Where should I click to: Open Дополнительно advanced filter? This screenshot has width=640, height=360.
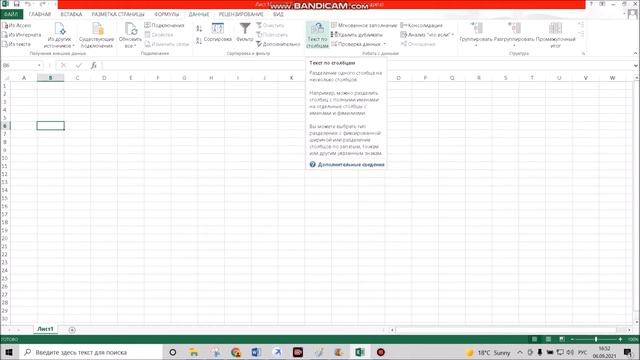[278, 44]
